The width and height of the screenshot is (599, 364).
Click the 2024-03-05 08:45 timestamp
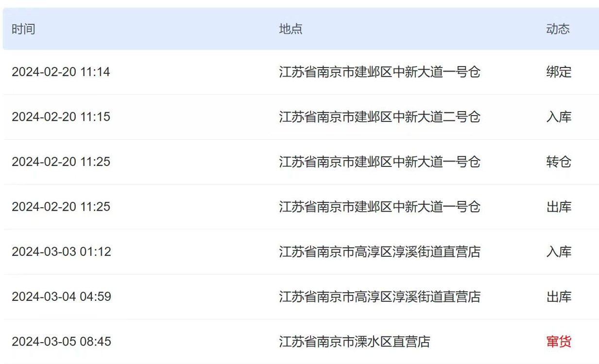(61, 342)
